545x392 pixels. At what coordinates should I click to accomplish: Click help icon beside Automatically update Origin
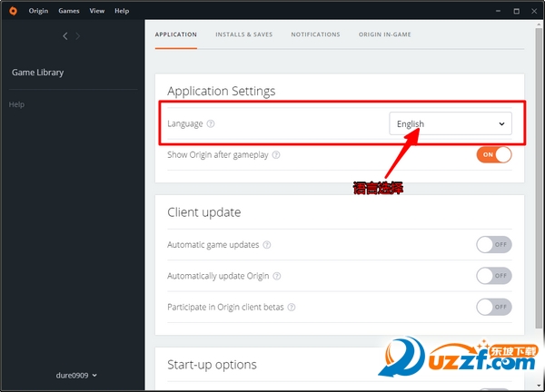tap(277, 276)
